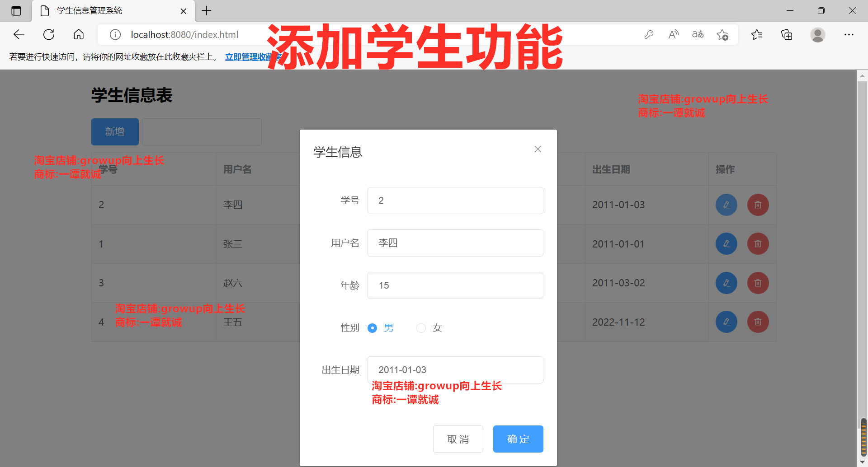Screen dimensions: 868x467
Task: Select the 男 radio option
Action: tap(372, 328)
